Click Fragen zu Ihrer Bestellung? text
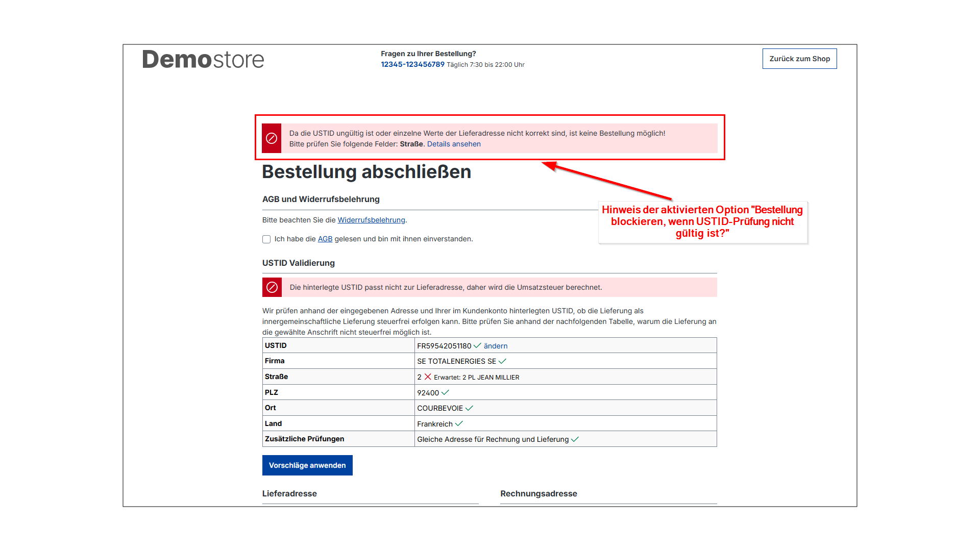Screen dimensions: 980x551 [428, 54]
